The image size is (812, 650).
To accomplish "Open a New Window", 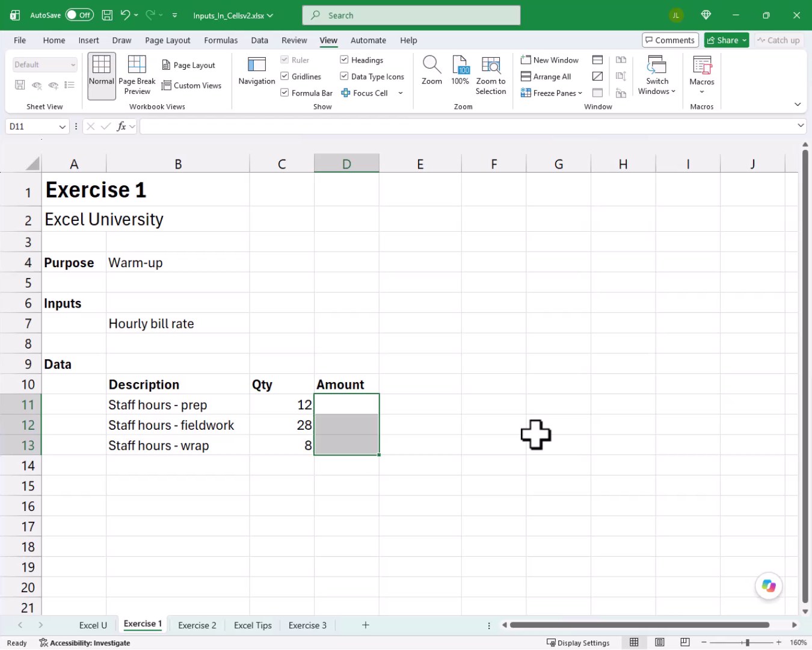I will click(x=550, y=60).
